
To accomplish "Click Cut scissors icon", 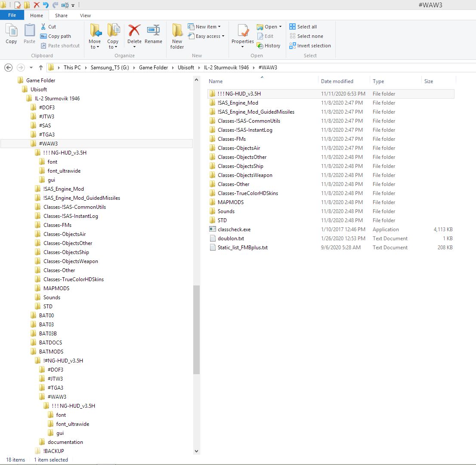I will [x=43, y=27].
